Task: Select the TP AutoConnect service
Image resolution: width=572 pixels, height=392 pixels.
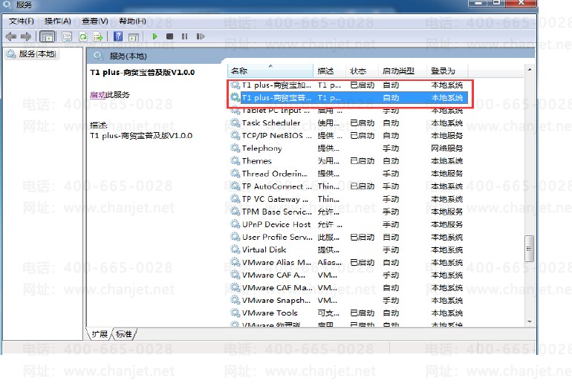Action: pos(348,186)
